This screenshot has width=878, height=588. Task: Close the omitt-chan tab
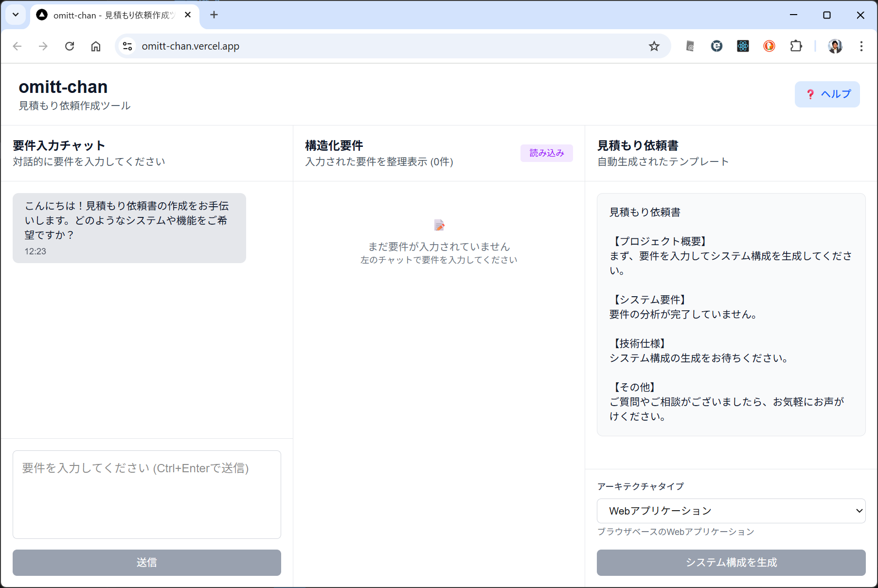coord(188,15)
